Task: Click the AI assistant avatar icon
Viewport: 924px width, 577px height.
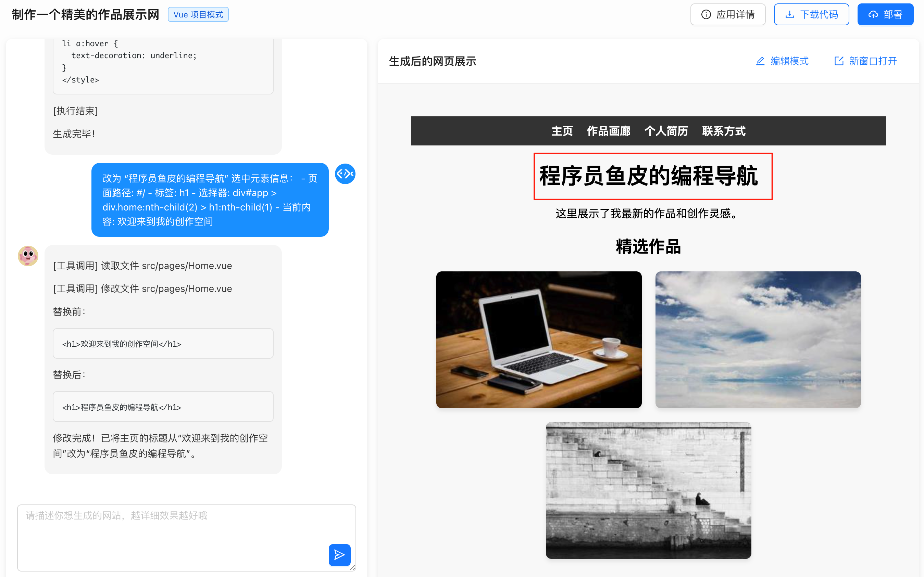Action: coord(28,256)
